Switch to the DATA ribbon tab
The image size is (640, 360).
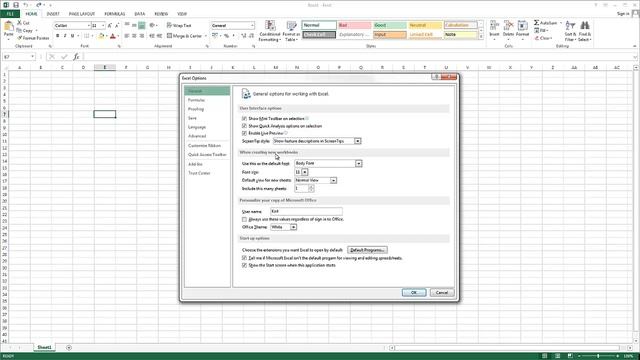[x=140, y=14]
